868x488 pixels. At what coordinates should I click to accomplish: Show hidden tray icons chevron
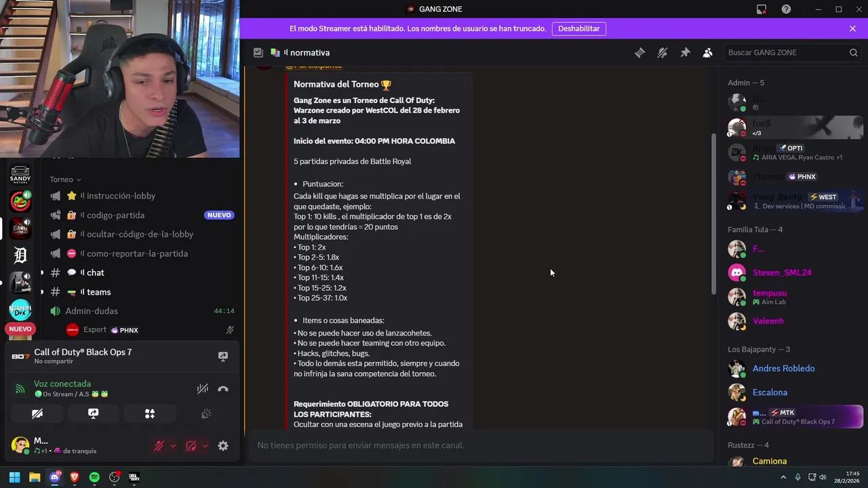[x=783, y=477]
